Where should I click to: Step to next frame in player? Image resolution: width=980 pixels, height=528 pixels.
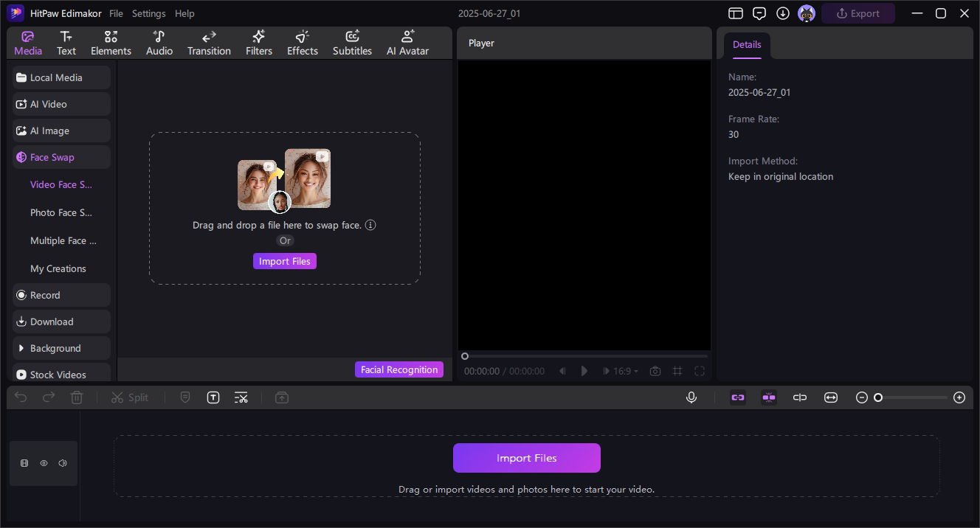[607, 371]
